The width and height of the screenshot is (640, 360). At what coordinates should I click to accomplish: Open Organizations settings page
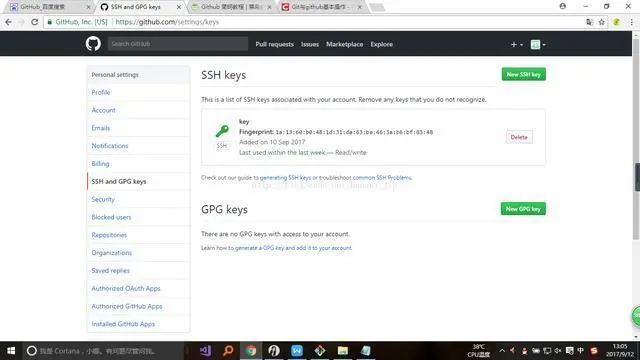[x=138, y=253]
